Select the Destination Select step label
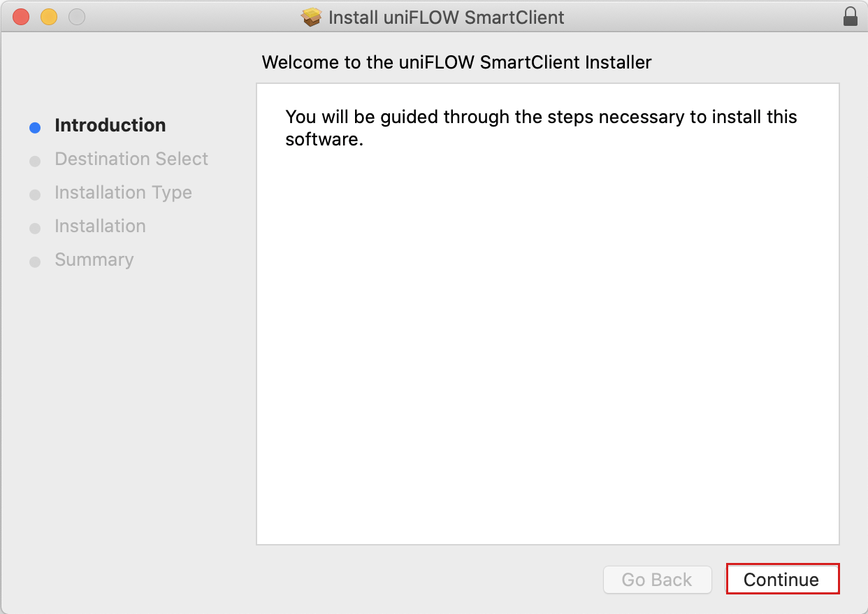Viewport: 868px width, 614px height. [131, 159]
